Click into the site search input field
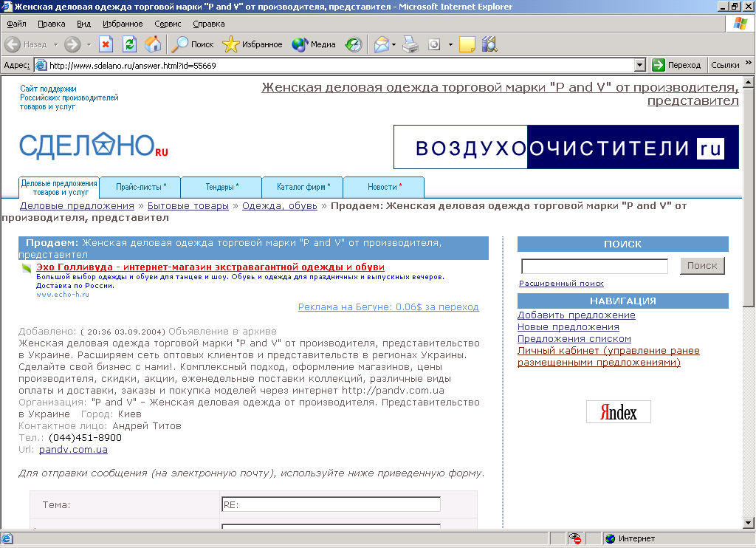 tap(594, 267)
